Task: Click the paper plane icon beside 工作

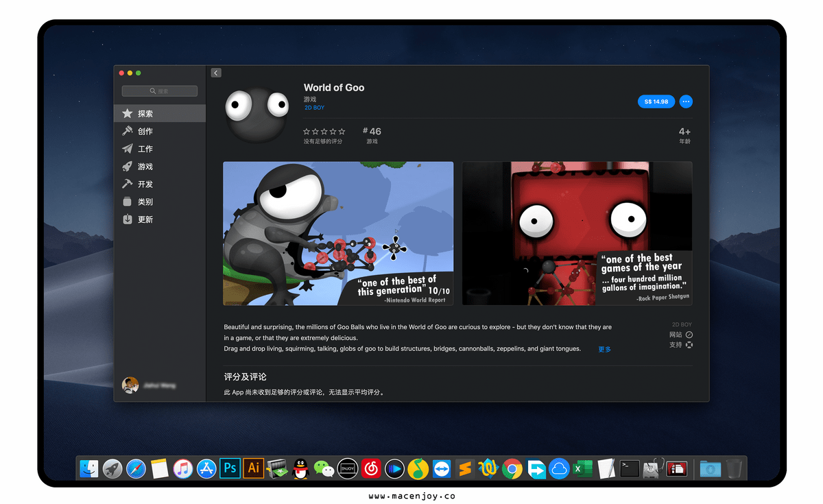Action: click(127, 149)
